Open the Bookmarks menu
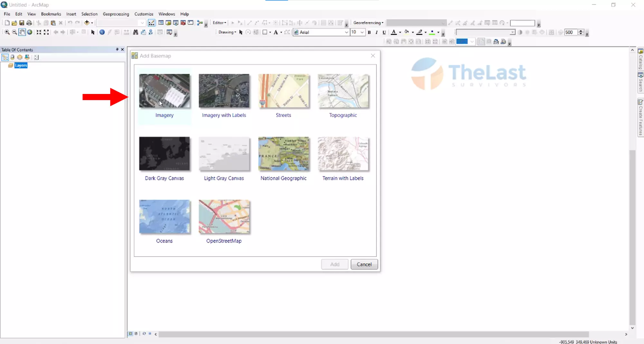This screenshot has width=644, height=344. pyautogui.click(x=51, y=14)
